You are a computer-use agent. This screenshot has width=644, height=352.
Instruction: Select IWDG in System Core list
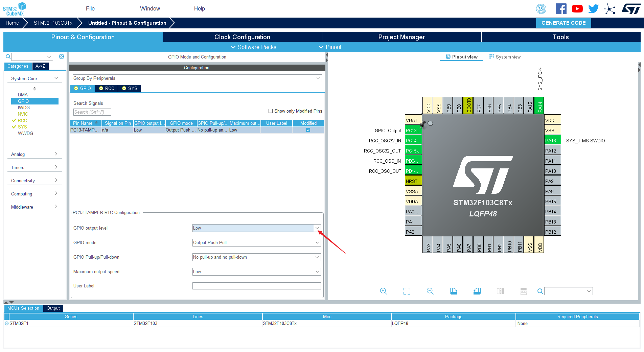click(24, 108)
